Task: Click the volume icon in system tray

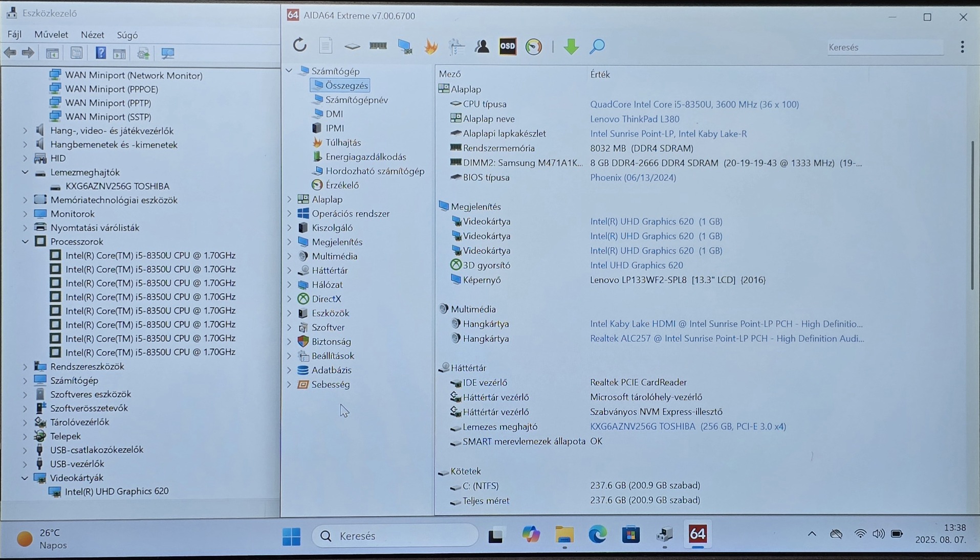Action: click(878, 534)
